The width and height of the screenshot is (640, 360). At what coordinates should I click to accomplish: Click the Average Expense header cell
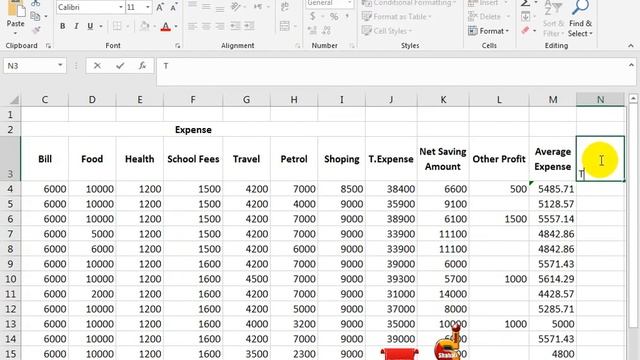(553, 159)
